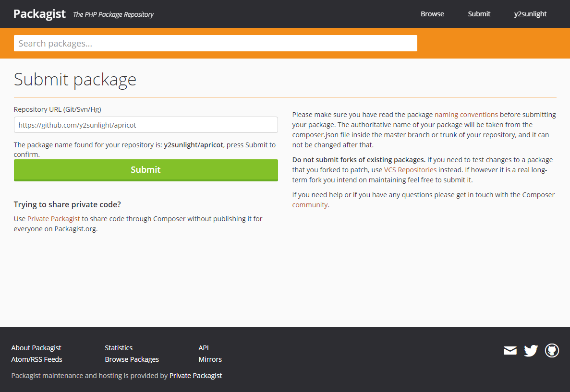Screen dimensions: 570x392
Task: Click the Packagist logo in header
Action: (39, 14)
